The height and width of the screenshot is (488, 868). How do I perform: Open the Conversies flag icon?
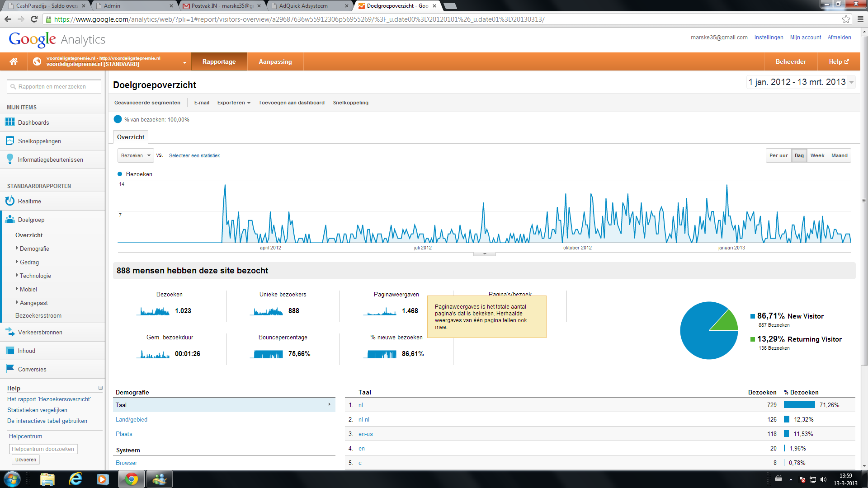coord(9,369)
